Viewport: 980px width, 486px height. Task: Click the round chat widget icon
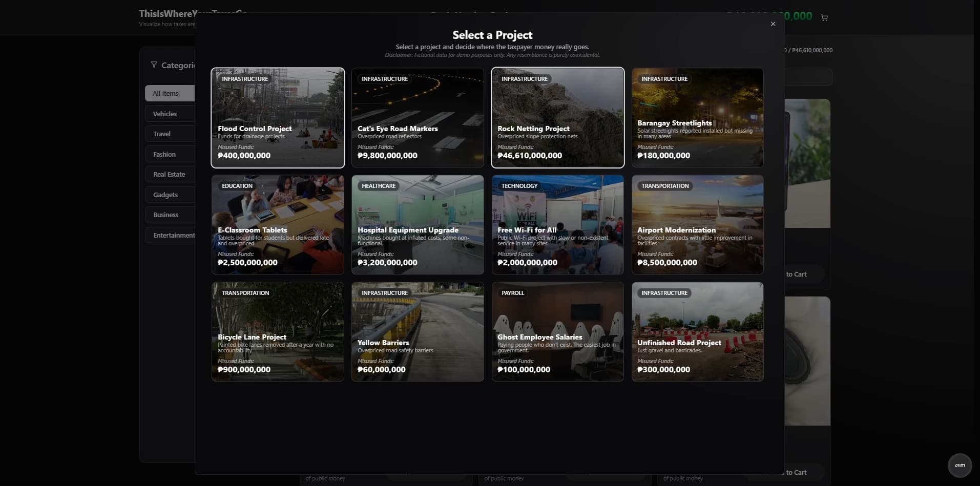point(960,465)
